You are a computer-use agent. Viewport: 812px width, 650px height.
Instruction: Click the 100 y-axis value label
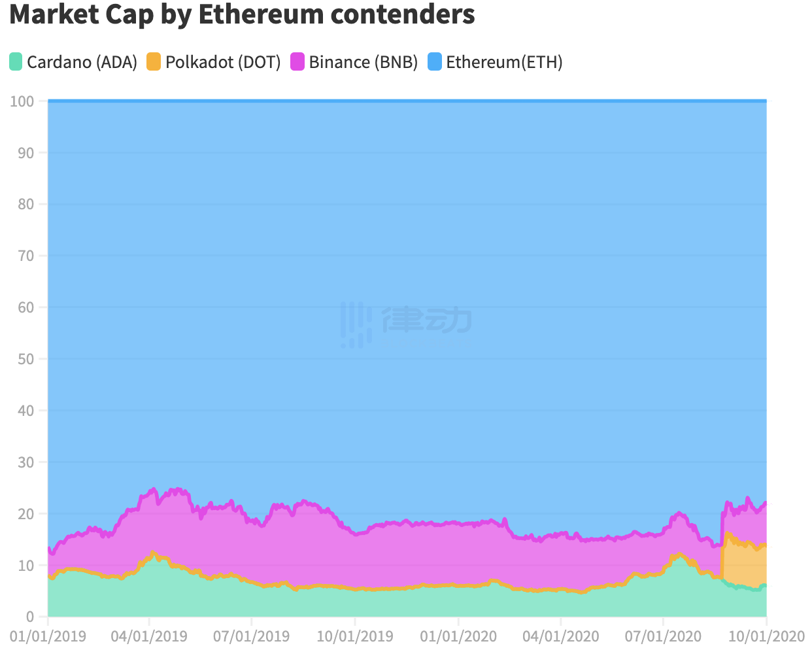coord(22,101)
